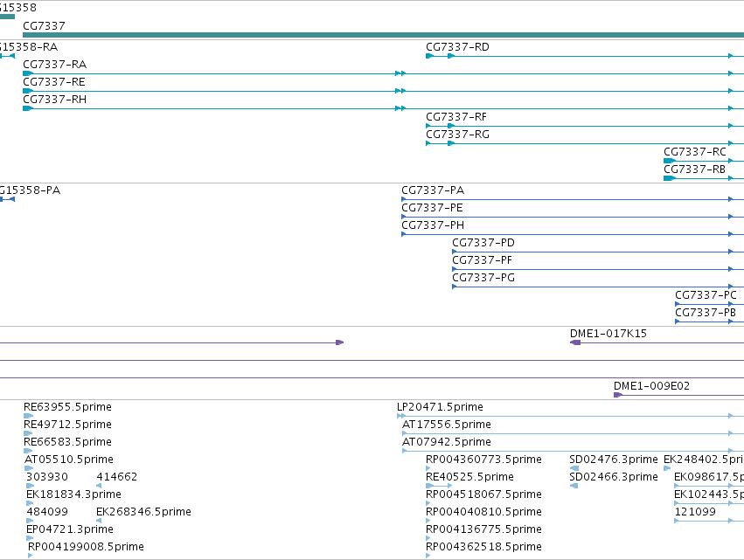Viewport: 744px width, 560px height.
Task: Select the RE63955.5prime EST label
Action: (67, 407)
